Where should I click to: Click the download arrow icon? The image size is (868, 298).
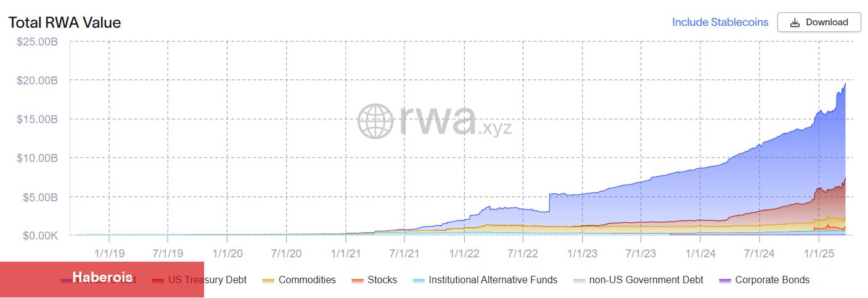pyautogui.click(x=795, y=22)
